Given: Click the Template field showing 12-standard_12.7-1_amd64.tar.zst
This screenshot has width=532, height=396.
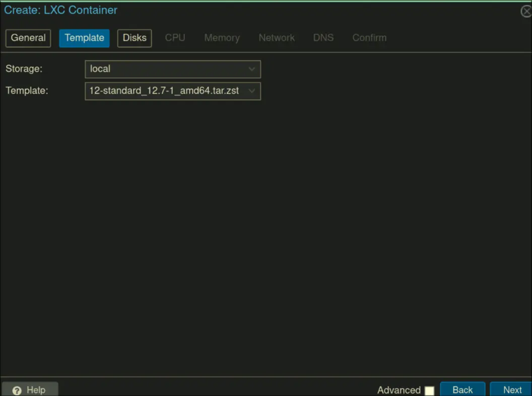Looking at the screenshot, I should 165,91.
